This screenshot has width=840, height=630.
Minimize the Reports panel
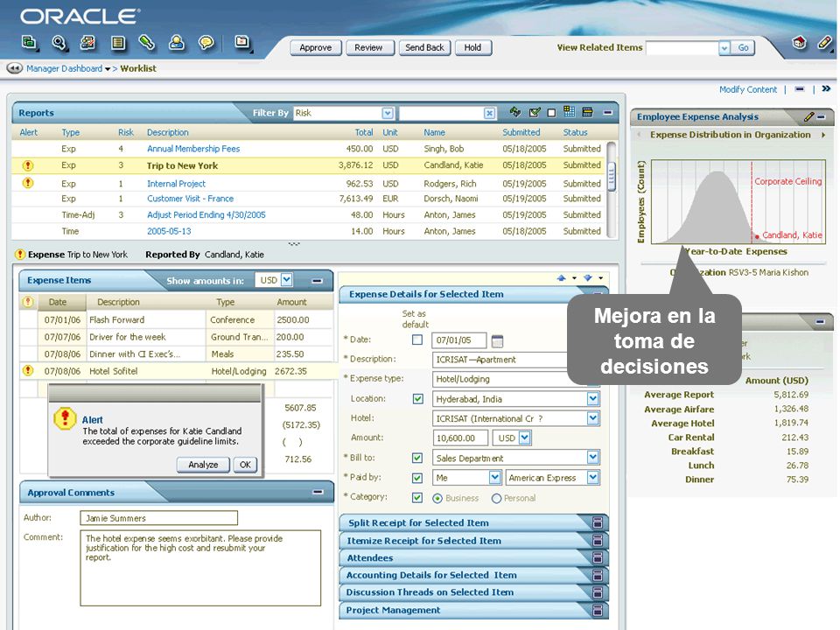tap(607, 113)
